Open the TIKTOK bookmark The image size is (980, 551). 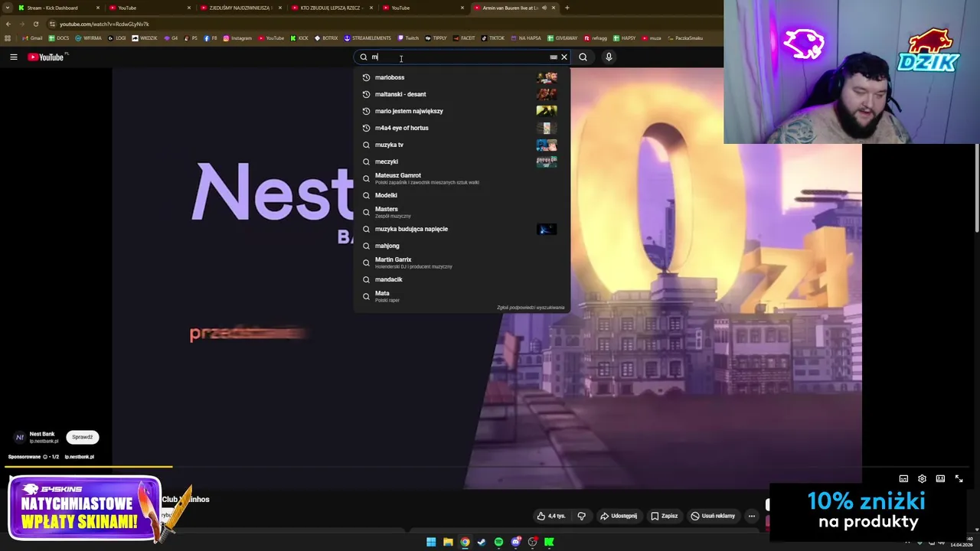(493, 38)
